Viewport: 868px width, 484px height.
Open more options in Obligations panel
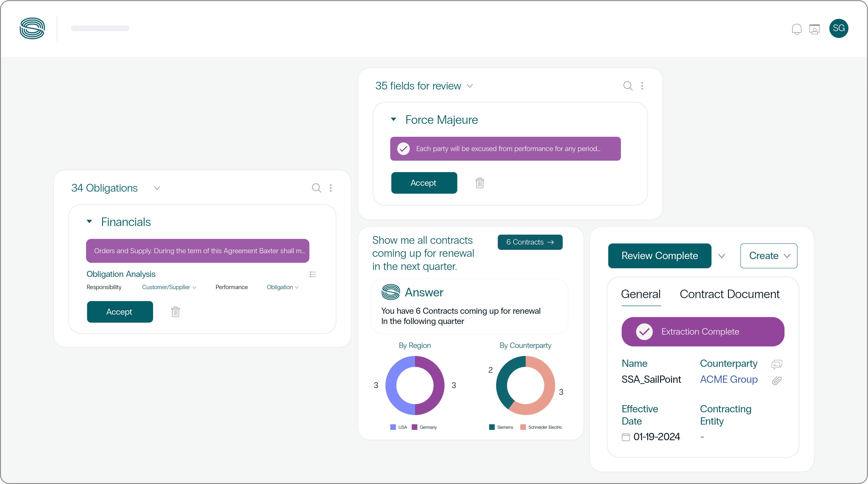click(x=331, y=188)
